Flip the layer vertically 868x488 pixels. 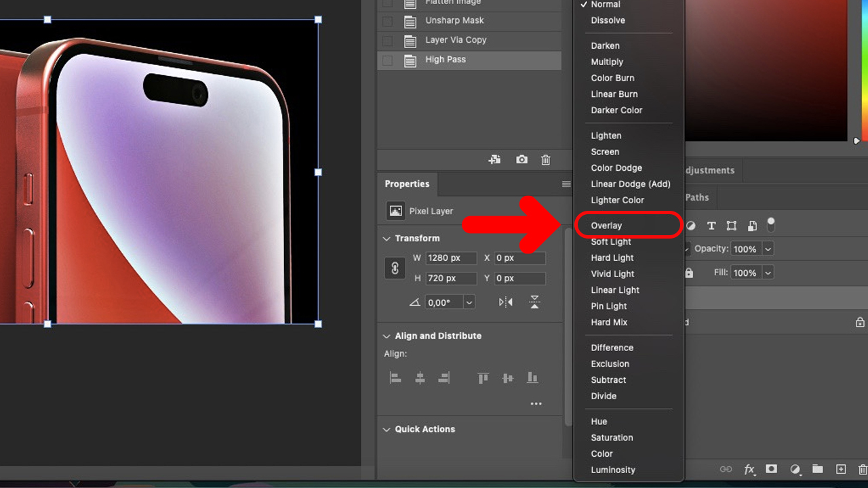(535, 302)
